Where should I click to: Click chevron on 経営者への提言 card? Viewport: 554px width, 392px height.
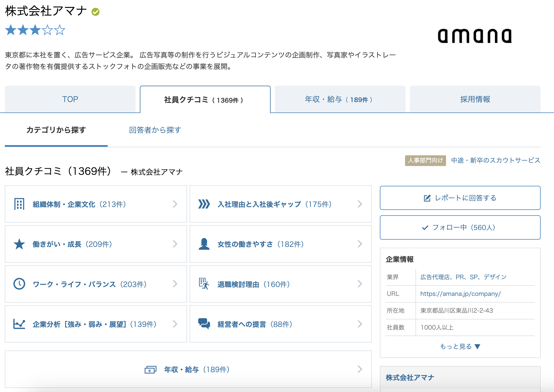(360, 324)
